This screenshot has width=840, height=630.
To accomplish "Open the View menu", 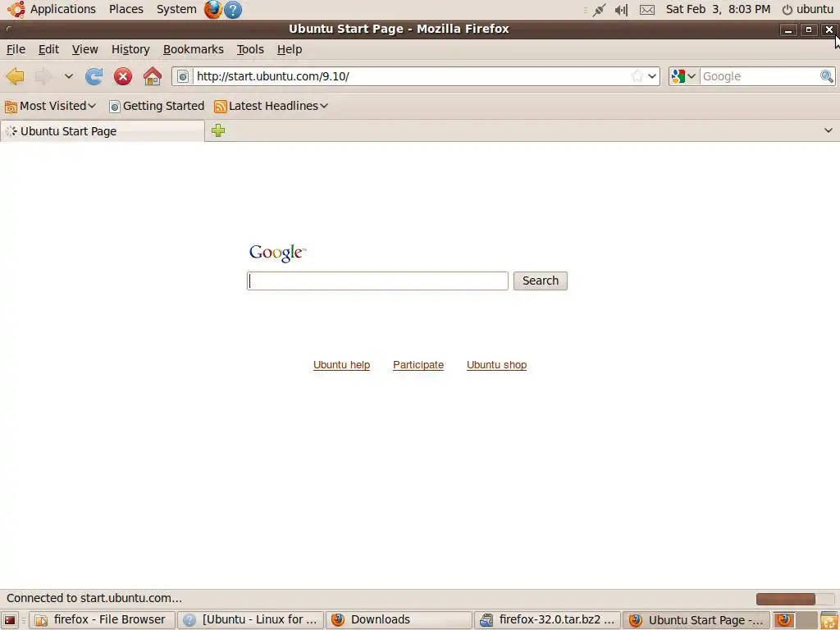I will pos(84,49).
